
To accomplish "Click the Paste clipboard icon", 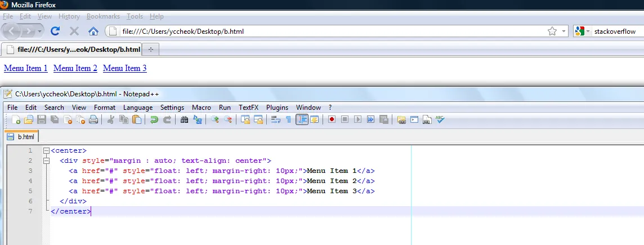I will point(137,119).
